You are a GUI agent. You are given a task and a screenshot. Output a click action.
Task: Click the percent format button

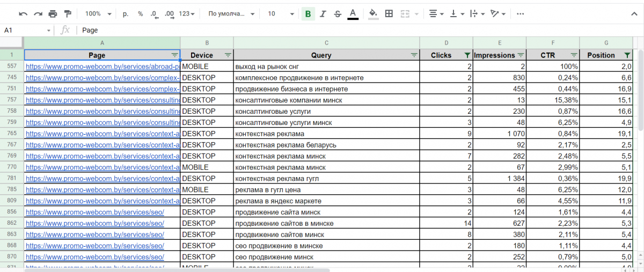pyautogui.click(x=140, y=14)
